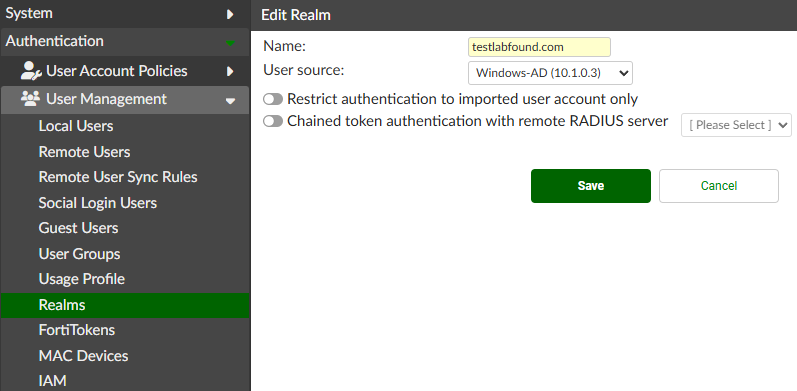Image resolution: width=797 pixels, height=391 pixels.
Task: Click the realm Name input field
Action: 539,47
